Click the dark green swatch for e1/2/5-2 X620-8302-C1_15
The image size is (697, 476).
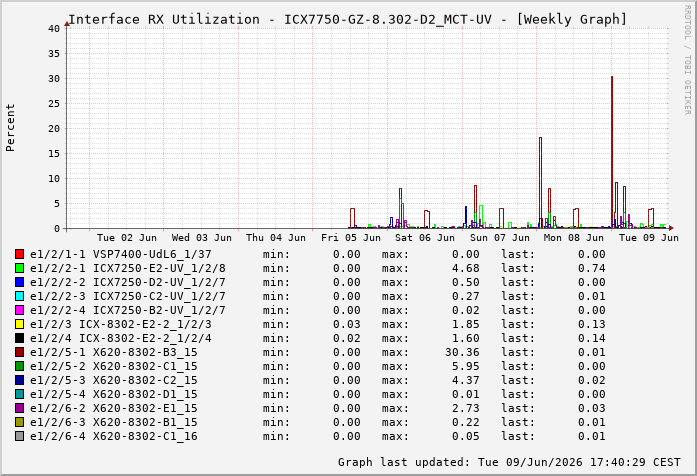coord(19,366)
